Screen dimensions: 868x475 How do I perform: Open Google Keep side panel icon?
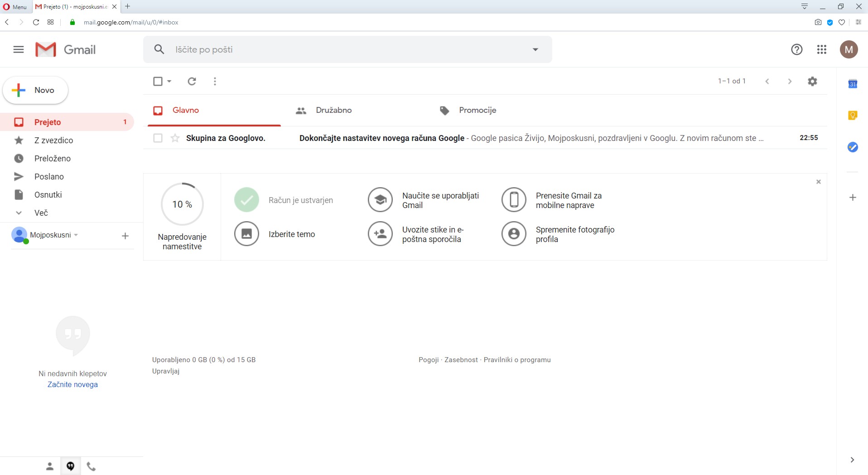click(x=853, y=116)
